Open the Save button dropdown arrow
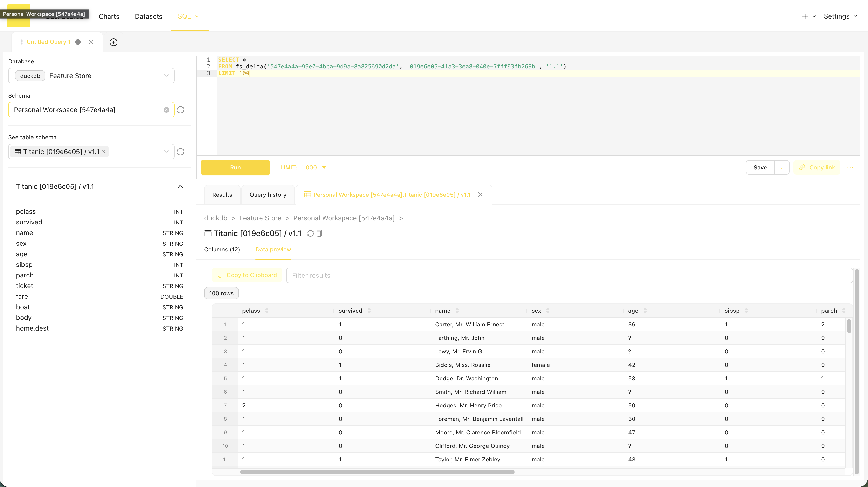 782,167
